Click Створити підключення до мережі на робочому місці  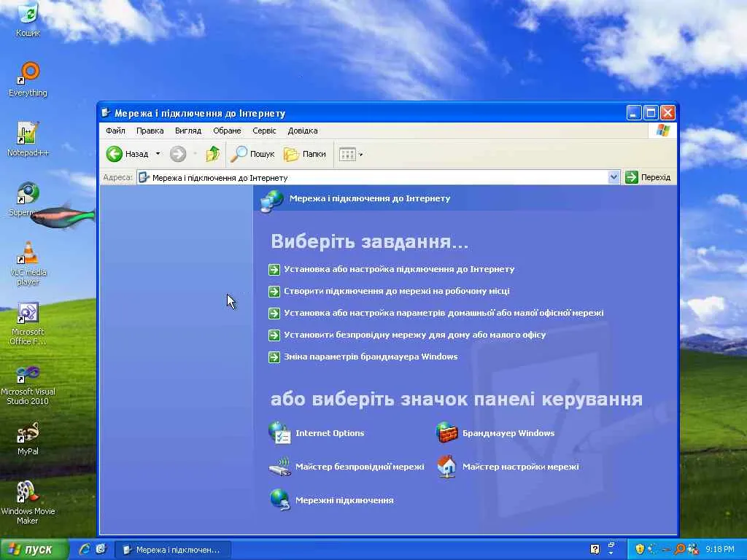[396, 291]
